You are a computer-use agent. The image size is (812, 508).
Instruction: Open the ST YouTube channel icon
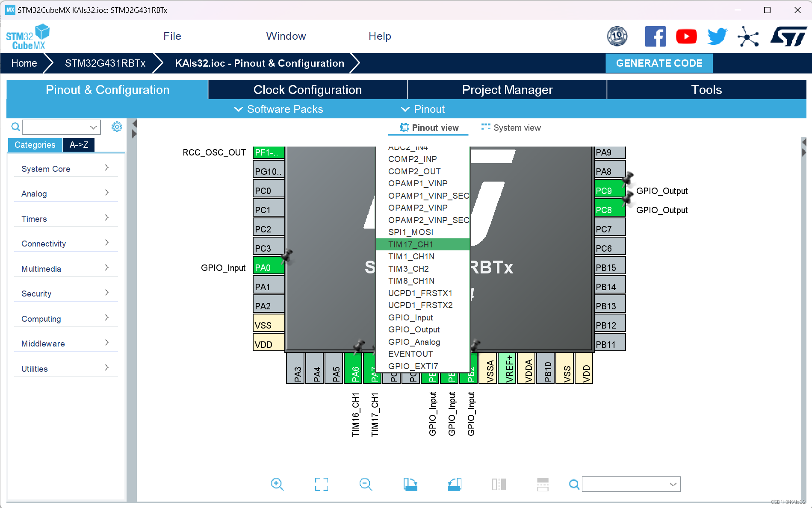(x=686, y=36)
